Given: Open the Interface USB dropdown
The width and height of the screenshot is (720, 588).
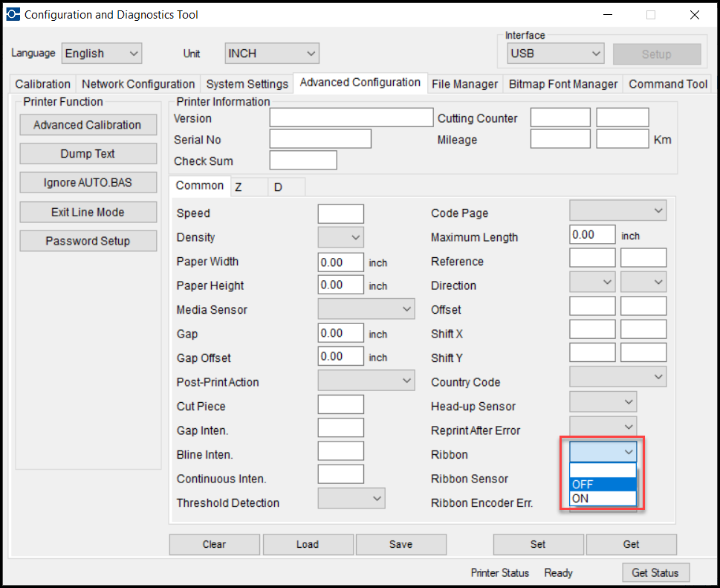Looking at the screenshot, I should [555, 54].
